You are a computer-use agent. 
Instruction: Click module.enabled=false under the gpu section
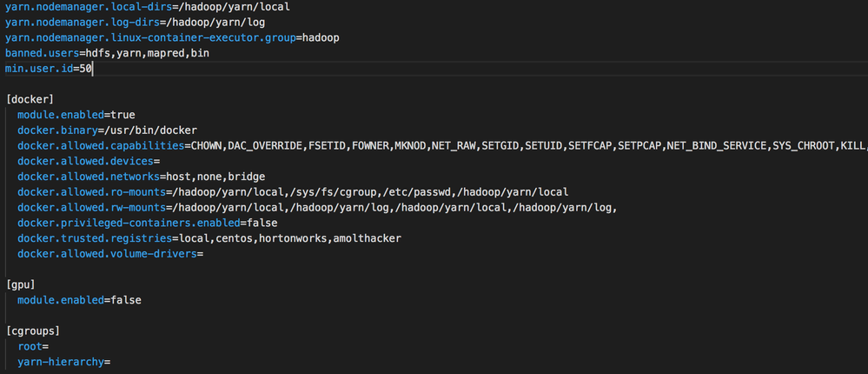79,300
